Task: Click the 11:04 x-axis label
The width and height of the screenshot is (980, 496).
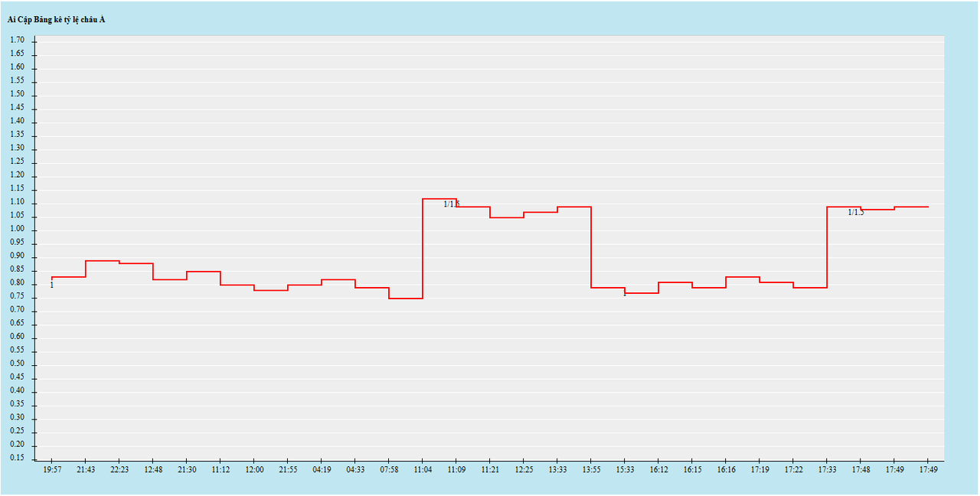Action: 423,470
